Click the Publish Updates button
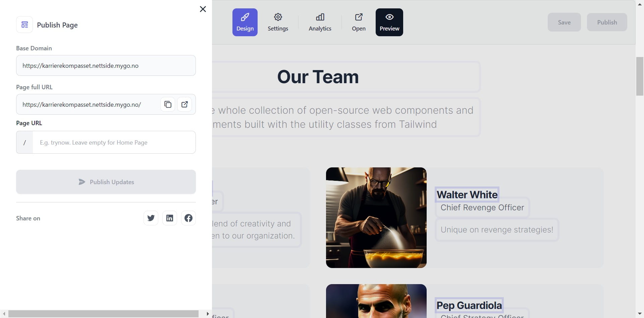The image size is (644, 318). 106,182
